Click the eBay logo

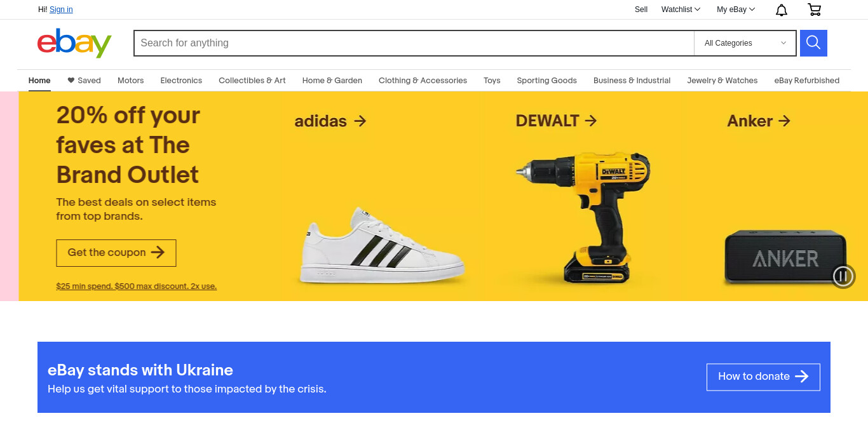(74, 43)
